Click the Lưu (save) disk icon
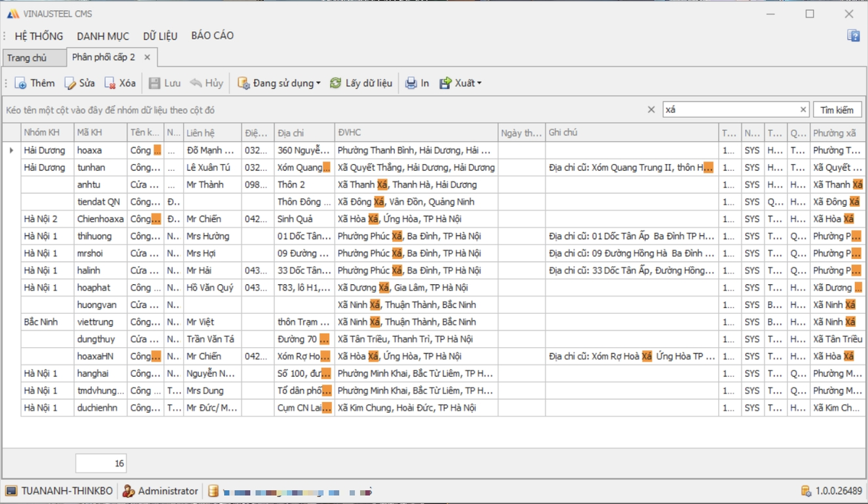 154,83
